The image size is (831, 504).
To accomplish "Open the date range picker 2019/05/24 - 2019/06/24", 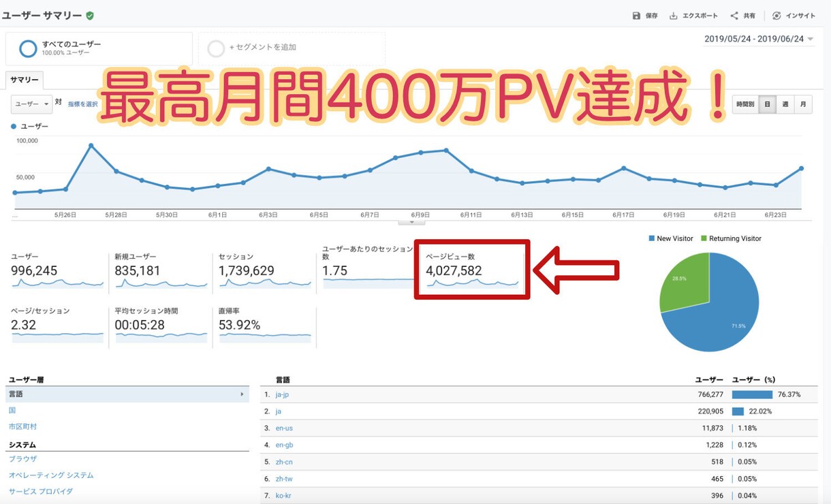I will (x=759, y=39).
